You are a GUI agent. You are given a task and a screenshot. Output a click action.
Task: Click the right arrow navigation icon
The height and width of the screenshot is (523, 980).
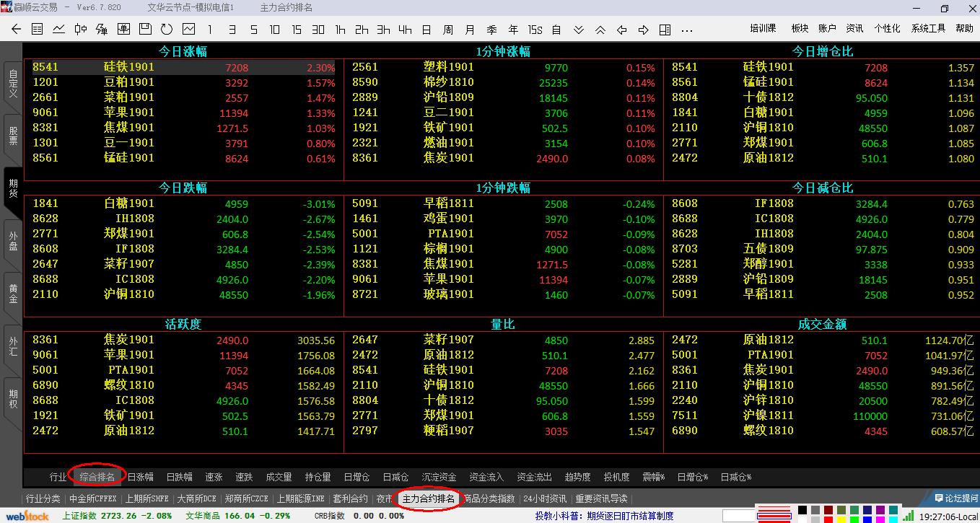(644, 30)
